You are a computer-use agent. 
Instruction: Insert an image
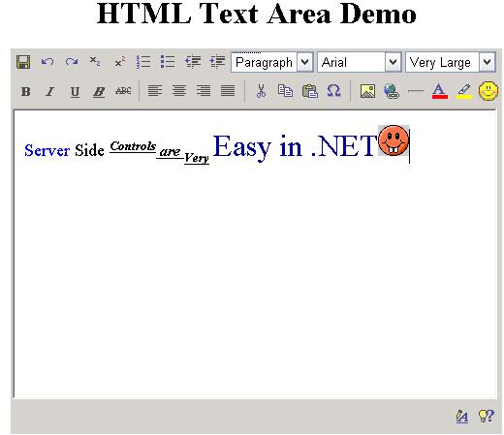point(367,91)
